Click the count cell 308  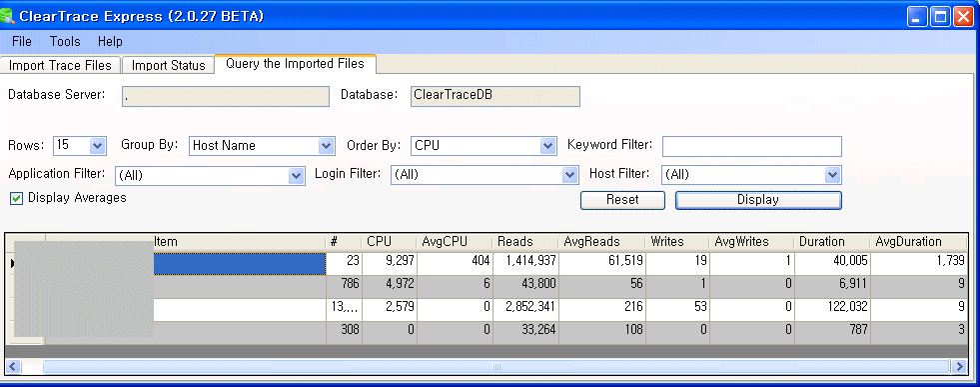tap(343, 332)
